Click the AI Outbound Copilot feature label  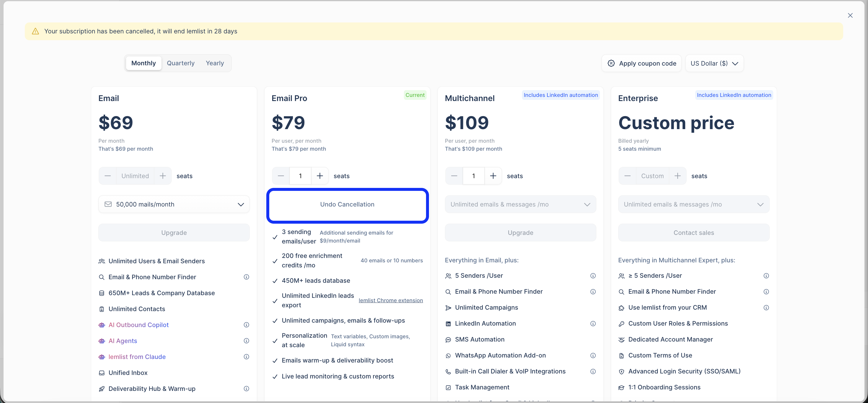[x=138, y=325]
